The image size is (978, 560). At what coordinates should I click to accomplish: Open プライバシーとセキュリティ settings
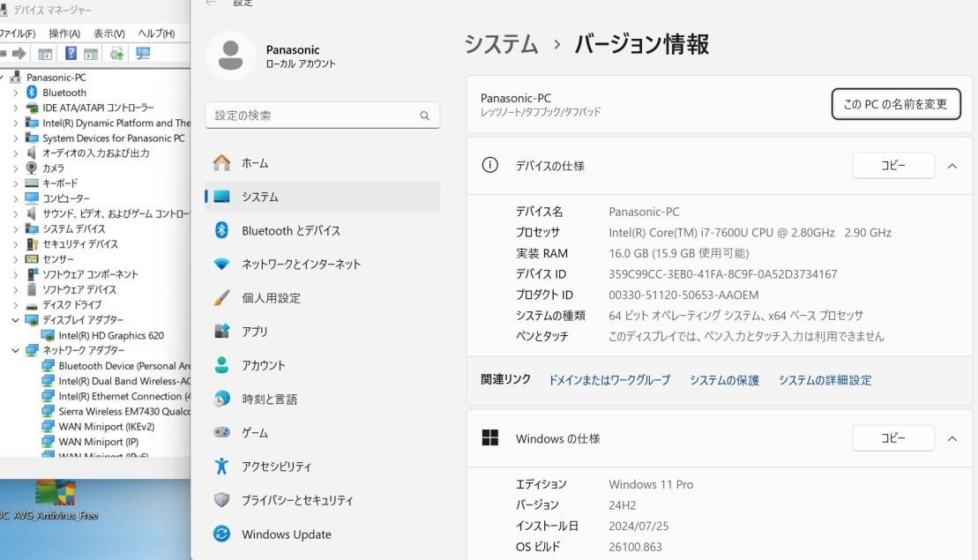point(323,500)
